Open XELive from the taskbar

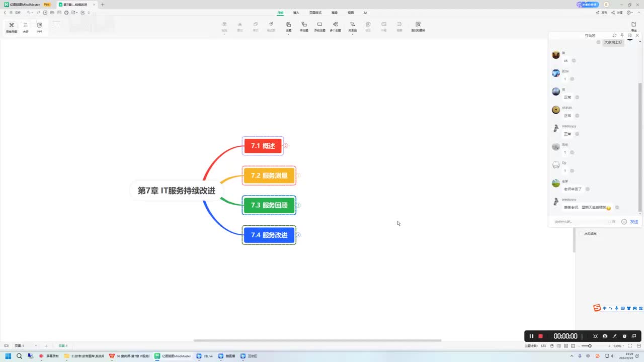(x=205, y=356)
